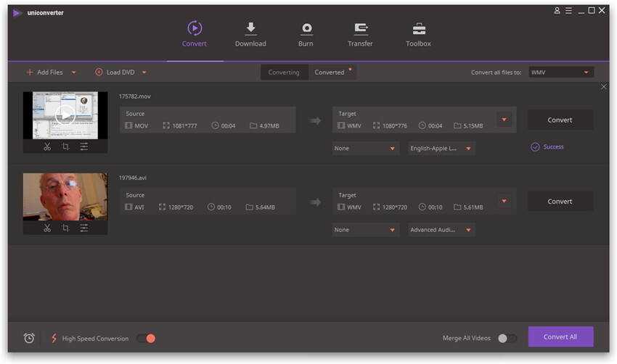Click the scissors trim icon under 175782.mov
Screen dimensions: 617x364
[47, 146]
